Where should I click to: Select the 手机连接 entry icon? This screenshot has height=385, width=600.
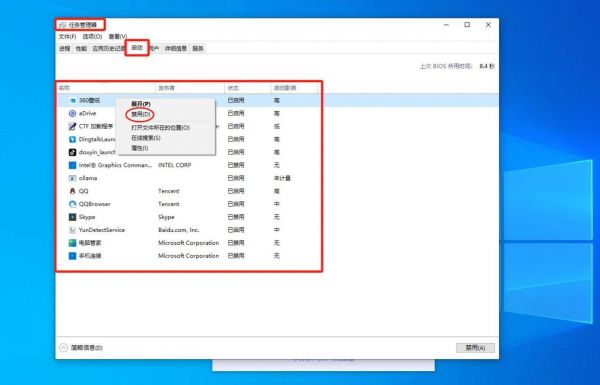pos(72,256)
